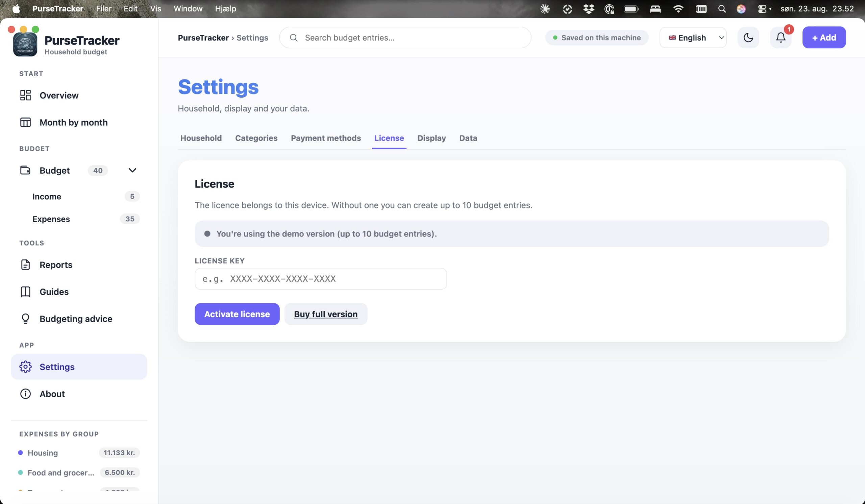Click the Budgeting advice lightbulb icon
The height and width of the screenshot is (504, 865).
coord(25,319)
